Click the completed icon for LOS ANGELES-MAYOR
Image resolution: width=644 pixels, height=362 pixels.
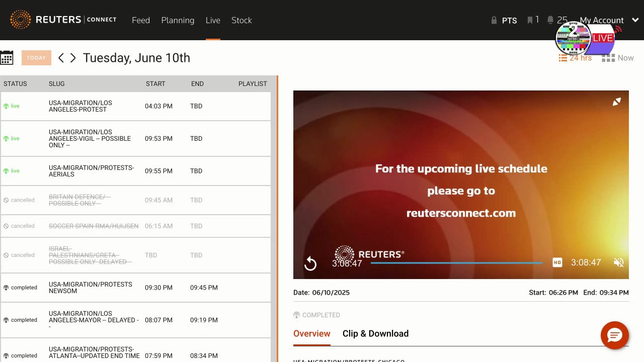tap(6, 320)
